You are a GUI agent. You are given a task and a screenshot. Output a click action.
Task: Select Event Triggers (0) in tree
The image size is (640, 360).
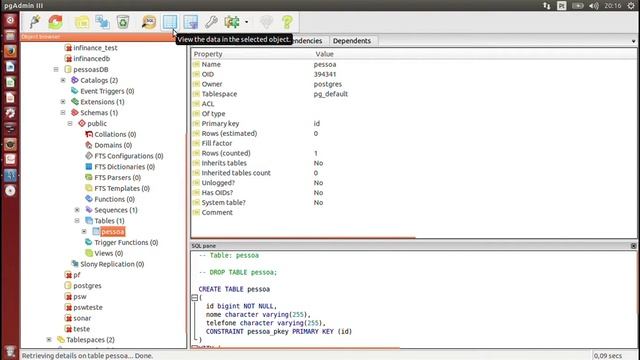[x=107, y=91]
